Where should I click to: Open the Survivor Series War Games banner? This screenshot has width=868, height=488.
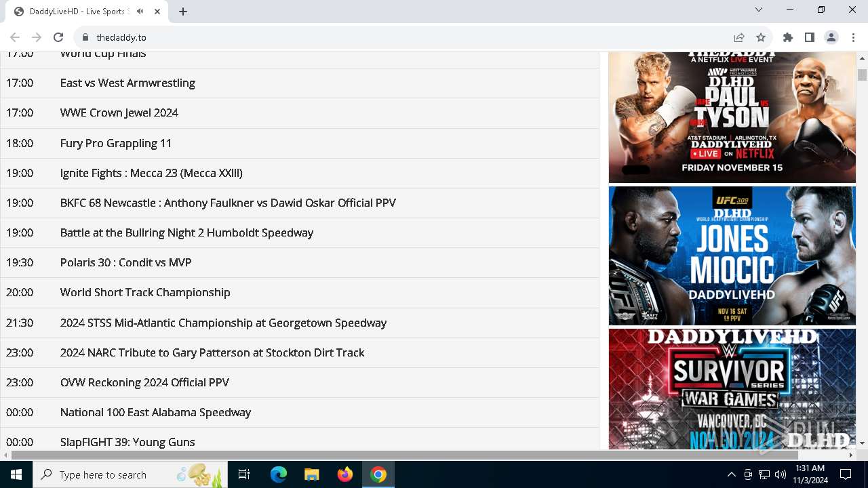pos(732,389)
